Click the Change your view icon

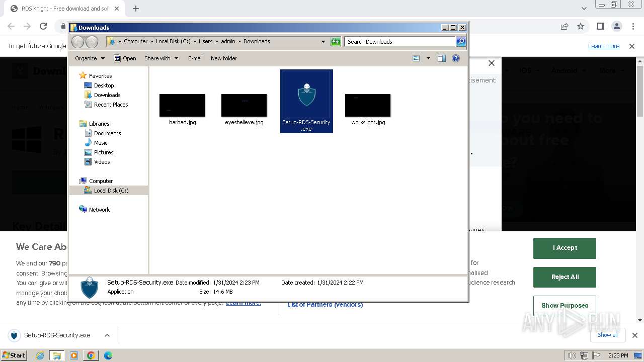tap(416, 58)
